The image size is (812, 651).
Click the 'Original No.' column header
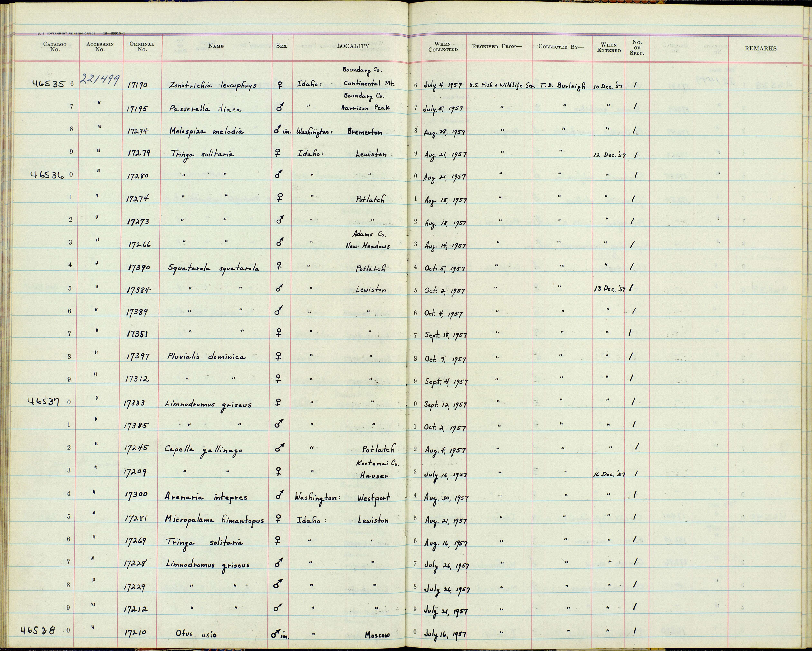(142, 47)
